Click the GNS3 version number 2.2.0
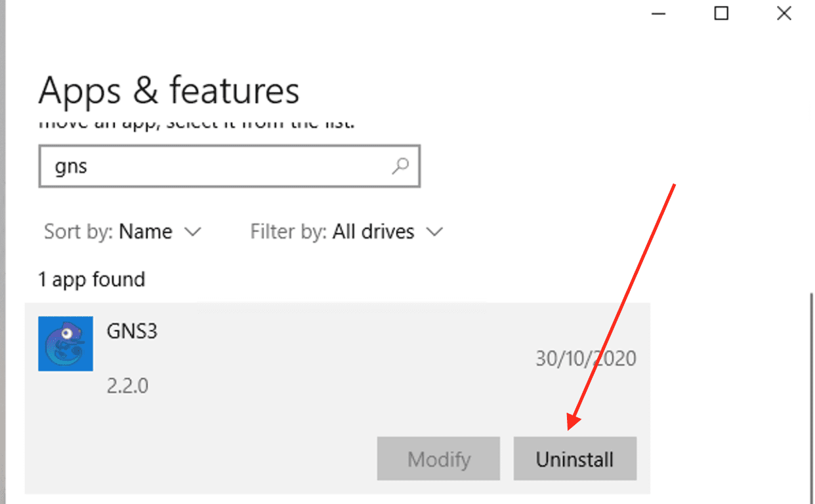The width and height of the screenshot is (815, 504). (x=127, y=385)
